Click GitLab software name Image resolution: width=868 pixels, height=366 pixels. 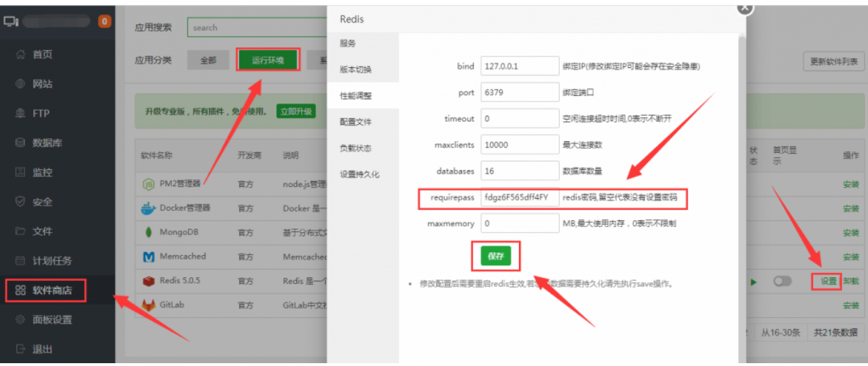172,305
